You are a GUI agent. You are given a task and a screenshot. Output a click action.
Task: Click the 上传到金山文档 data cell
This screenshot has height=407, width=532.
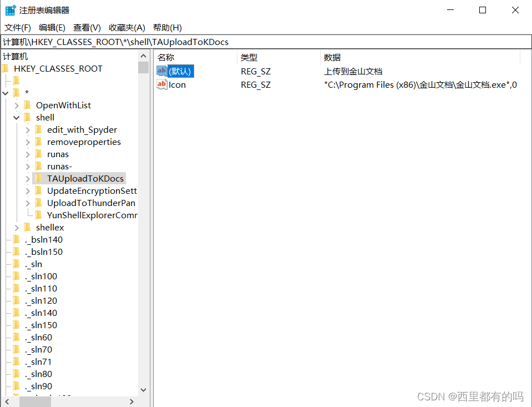(x=353, y=71)
